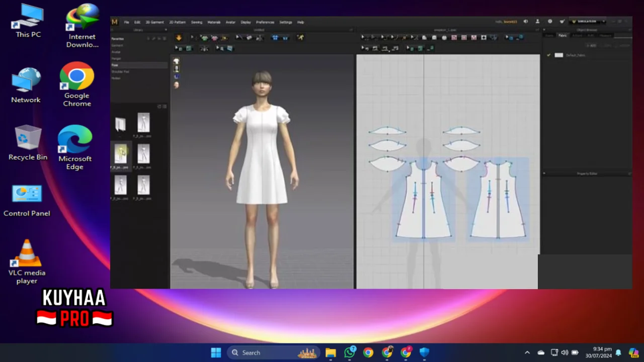
Task: Open the Settings menu
Action: (x=286, y=22)
